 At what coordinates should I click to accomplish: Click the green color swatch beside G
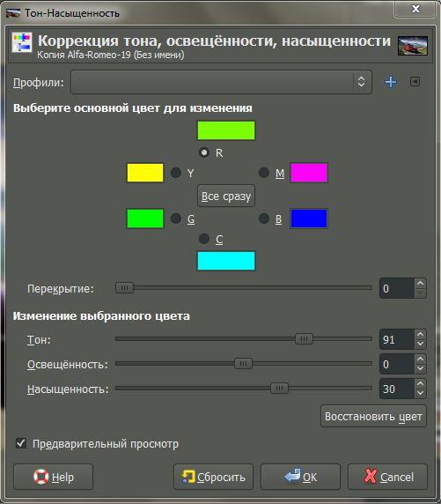tap(145, 219)
